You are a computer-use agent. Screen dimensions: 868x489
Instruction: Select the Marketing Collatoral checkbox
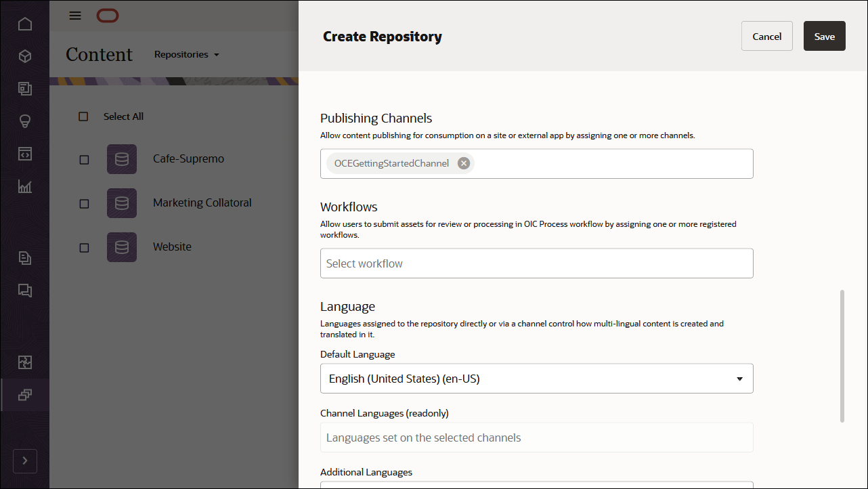[x=84, y=203]
